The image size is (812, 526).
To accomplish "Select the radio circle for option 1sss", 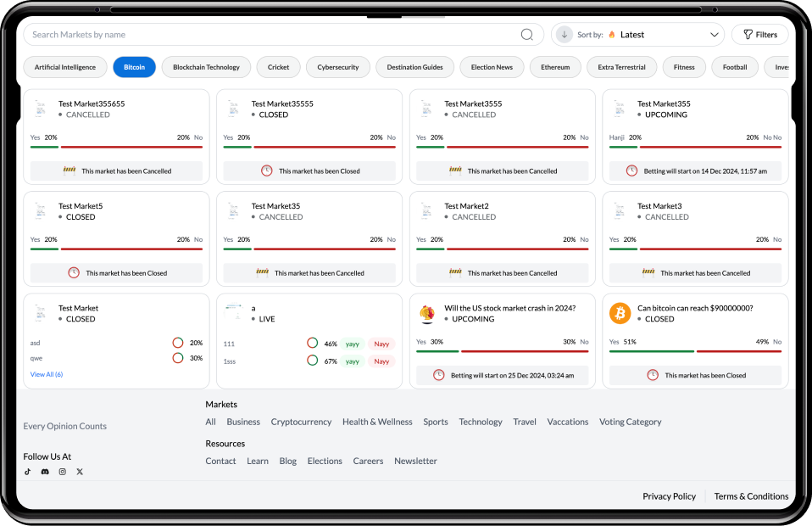I will click(312, 361).
